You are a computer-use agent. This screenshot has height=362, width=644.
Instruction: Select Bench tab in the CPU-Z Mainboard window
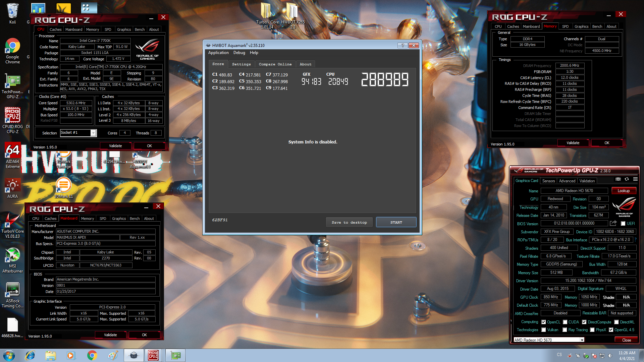[135, 219]
